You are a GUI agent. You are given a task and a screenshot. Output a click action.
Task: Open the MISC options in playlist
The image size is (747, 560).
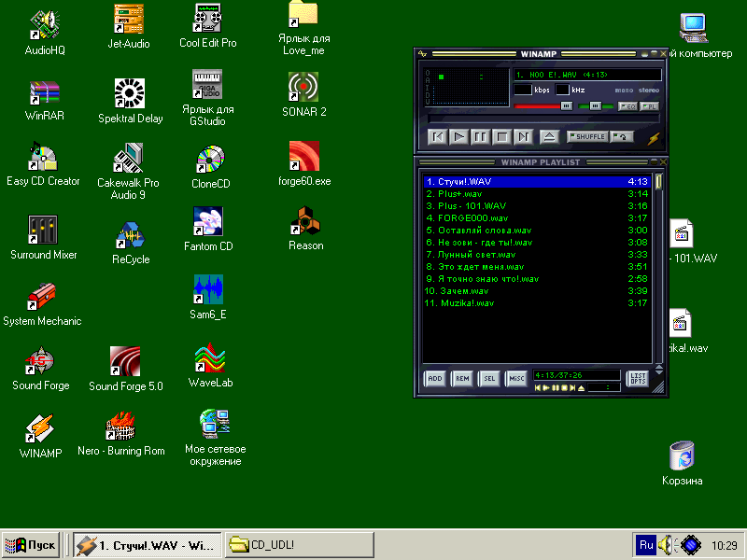click(516, 379)
